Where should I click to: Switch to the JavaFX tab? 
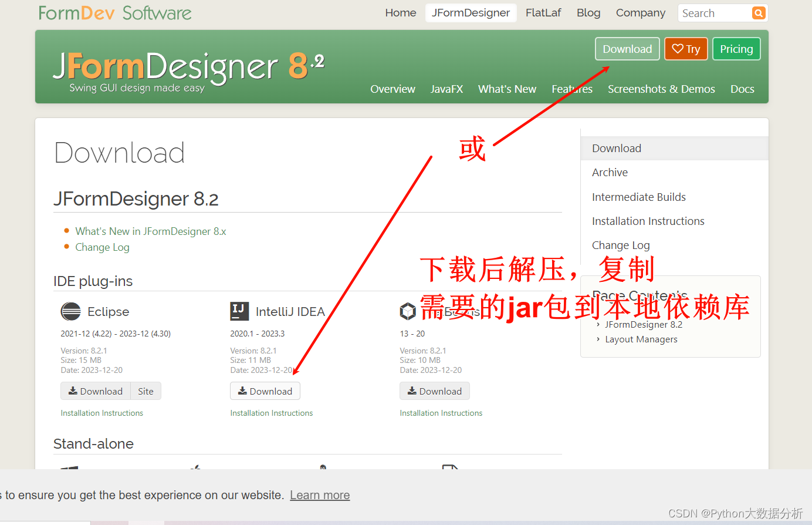click(x=446, y=89)
